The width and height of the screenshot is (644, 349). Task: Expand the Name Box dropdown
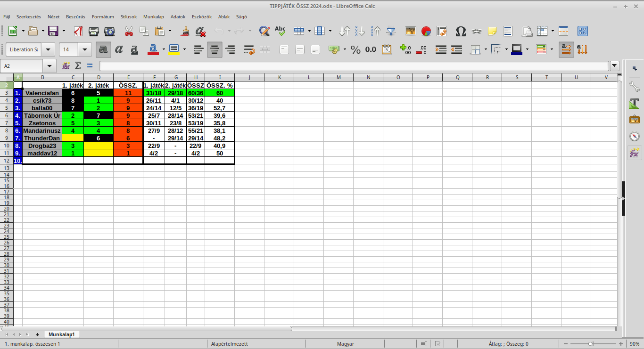pyautogui.click(x=49, y=66)
